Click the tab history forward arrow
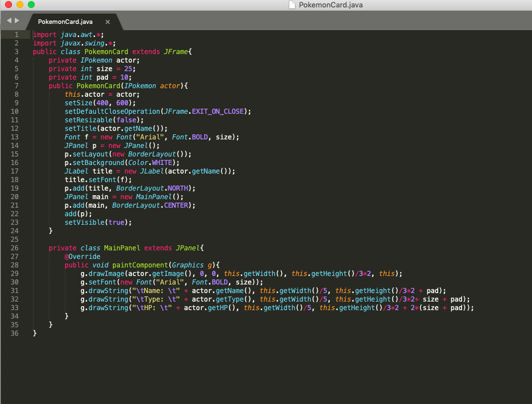Viewport: 532px width, 404px height. click(x=16, y=20)
